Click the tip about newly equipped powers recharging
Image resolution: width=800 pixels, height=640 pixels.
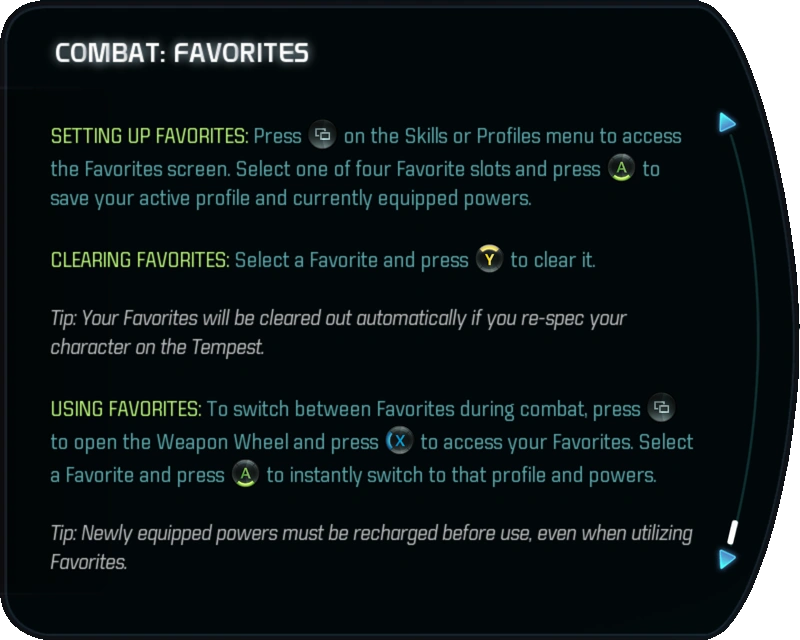(x=370, y=546)
